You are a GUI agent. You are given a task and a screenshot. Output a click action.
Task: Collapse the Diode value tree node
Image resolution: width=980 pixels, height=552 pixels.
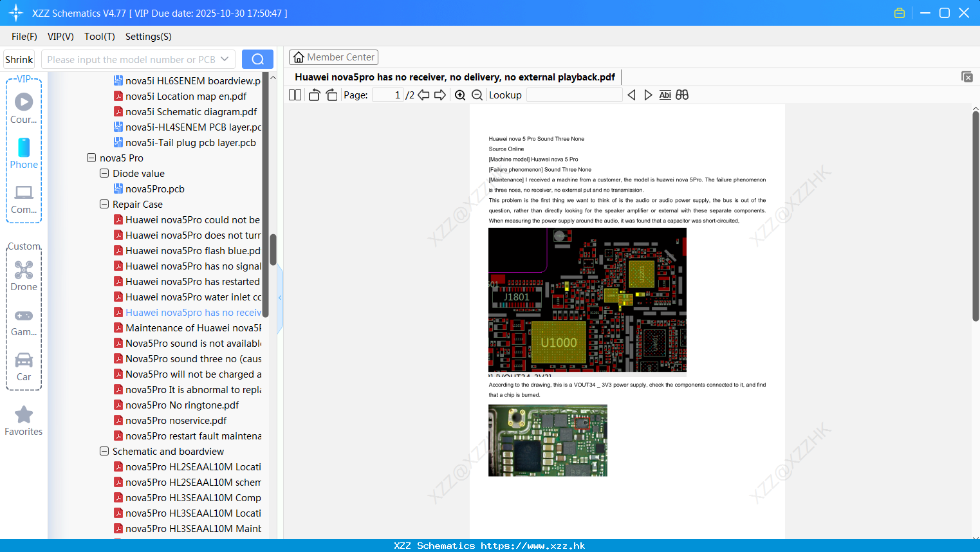coord(104,173)
